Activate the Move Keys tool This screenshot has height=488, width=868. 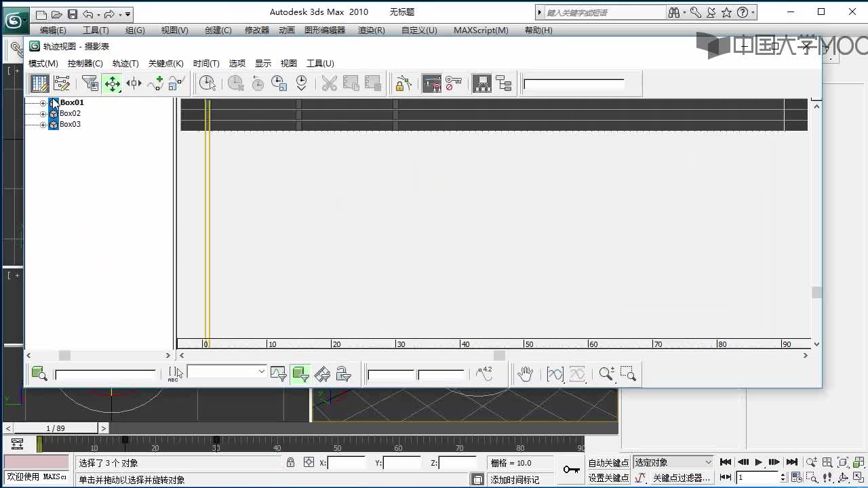(x=112, y=83)
